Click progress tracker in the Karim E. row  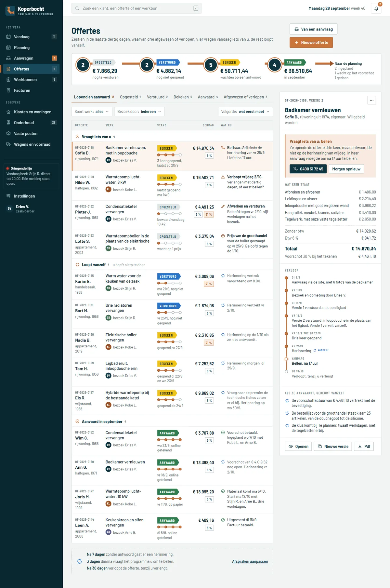169,283
